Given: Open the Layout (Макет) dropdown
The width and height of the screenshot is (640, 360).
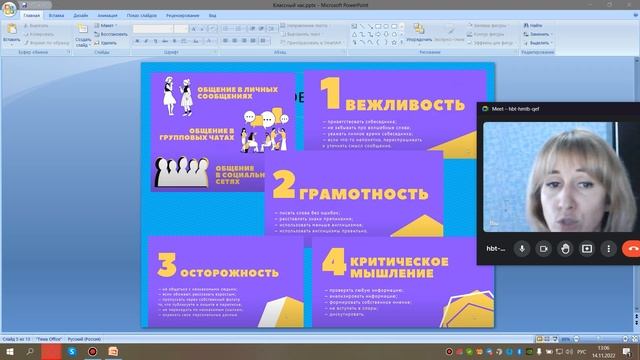Looking at the screenshot, I should point(106,26).
